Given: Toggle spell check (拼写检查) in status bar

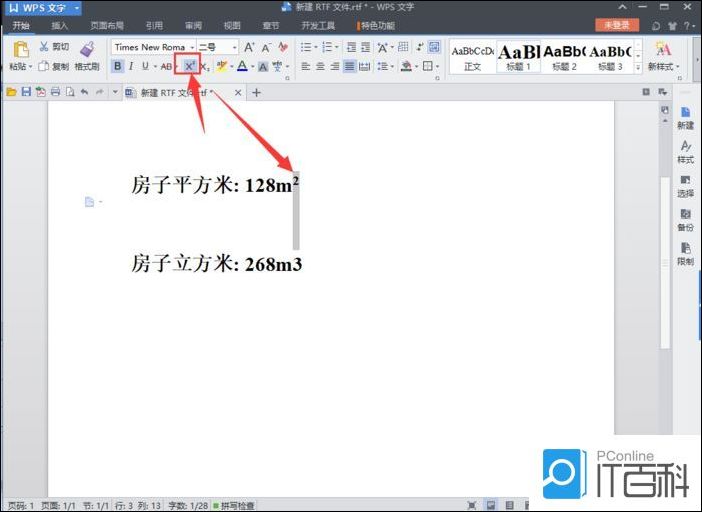Looking at the screenshot, I should [234, 506].
